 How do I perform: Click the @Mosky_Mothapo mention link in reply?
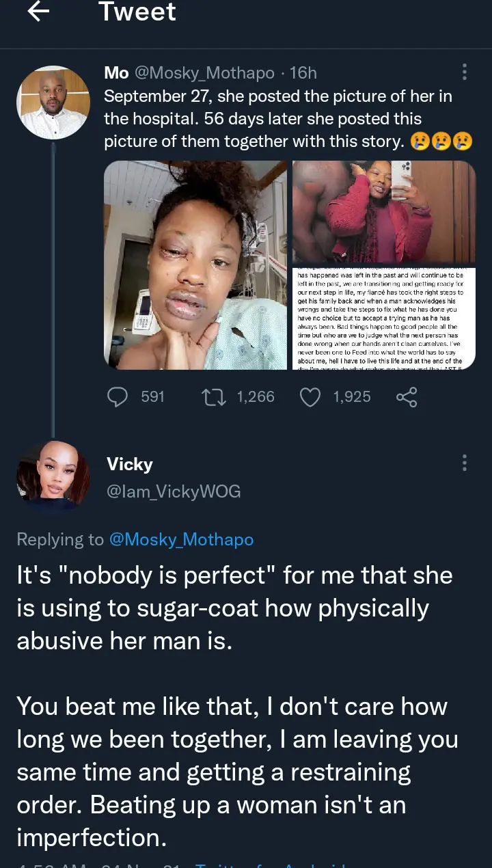(181, 539)
